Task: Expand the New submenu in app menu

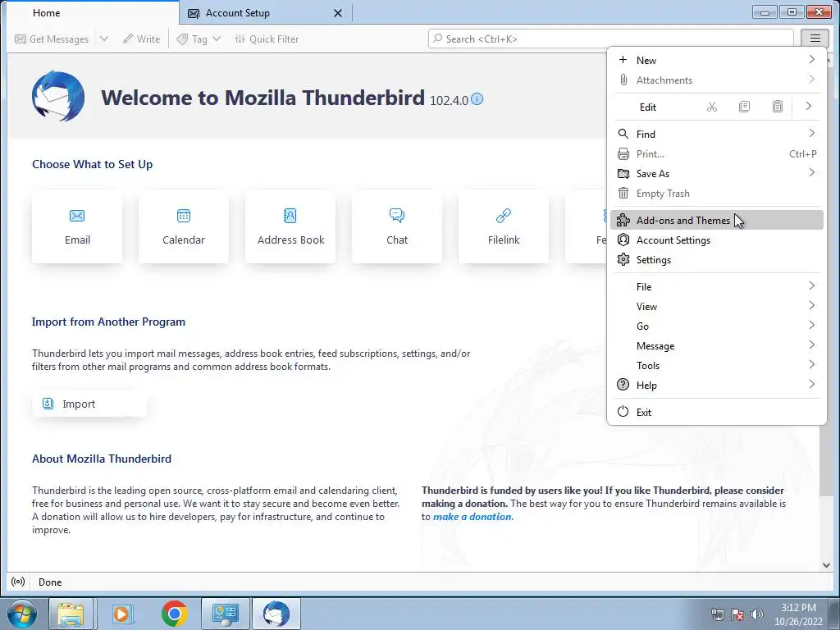Action: pyautogui.click(x=716, y=60)
